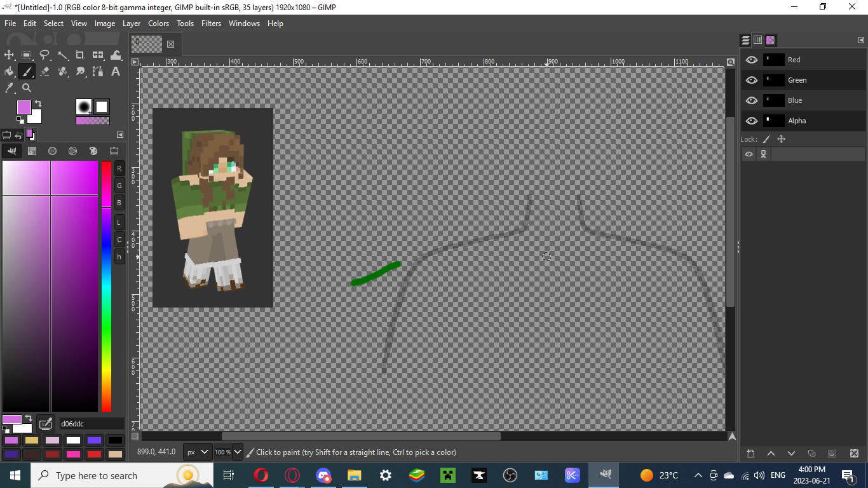Viewport: 868px width, 488px height.
Task: Switch to the FG/BG Color tab
Action: point(30,135)
